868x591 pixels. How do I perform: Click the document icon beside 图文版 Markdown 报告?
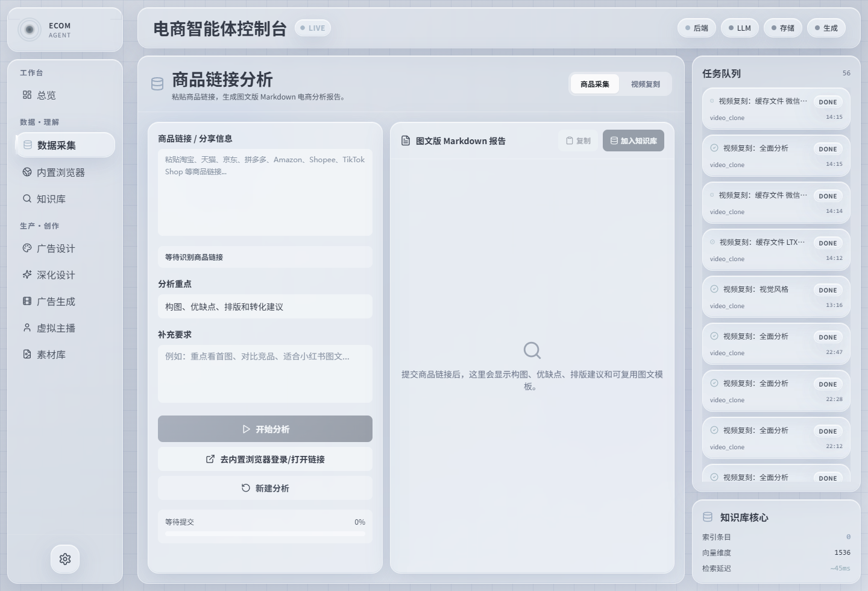(406, 141)
